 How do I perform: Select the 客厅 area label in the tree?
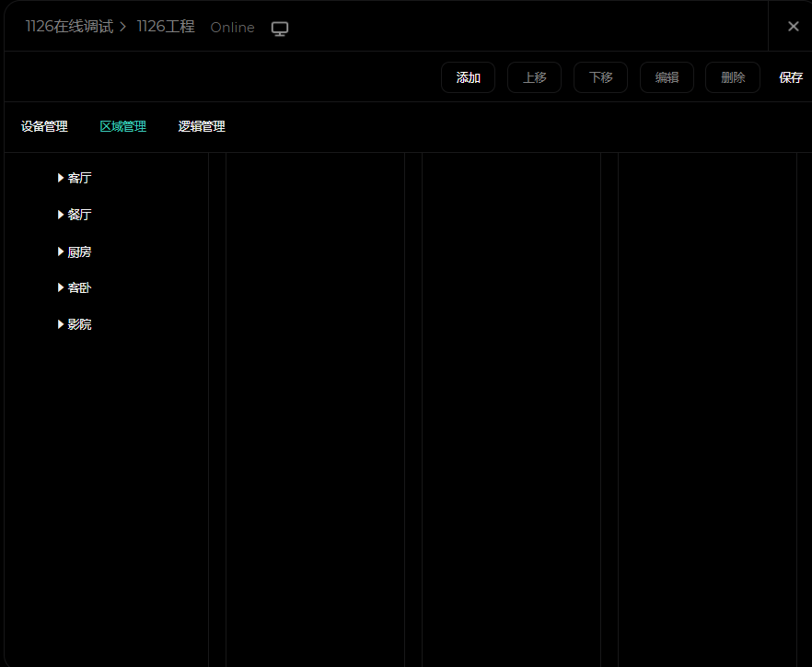[80, 178]
